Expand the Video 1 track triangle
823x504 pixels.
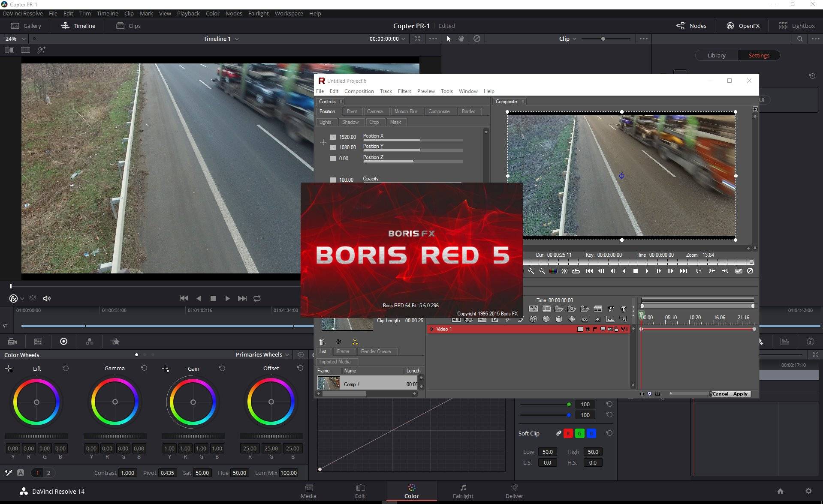point(431,329)
